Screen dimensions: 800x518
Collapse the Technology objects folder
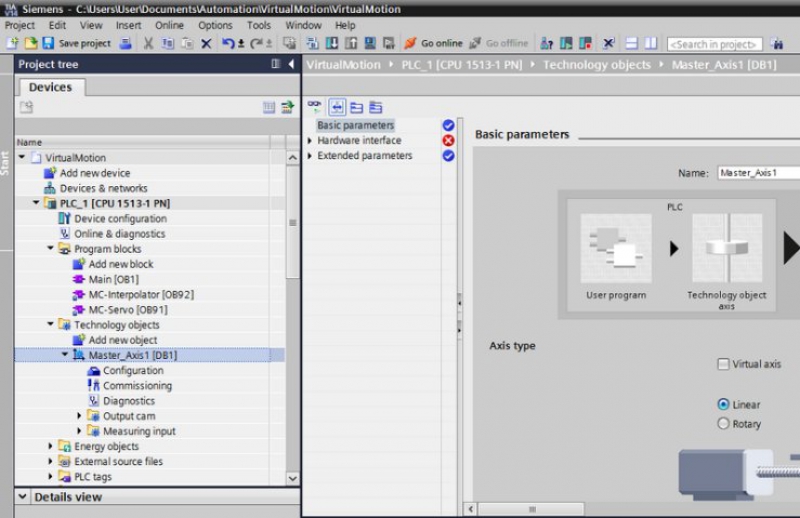click(x=51, y=324)
